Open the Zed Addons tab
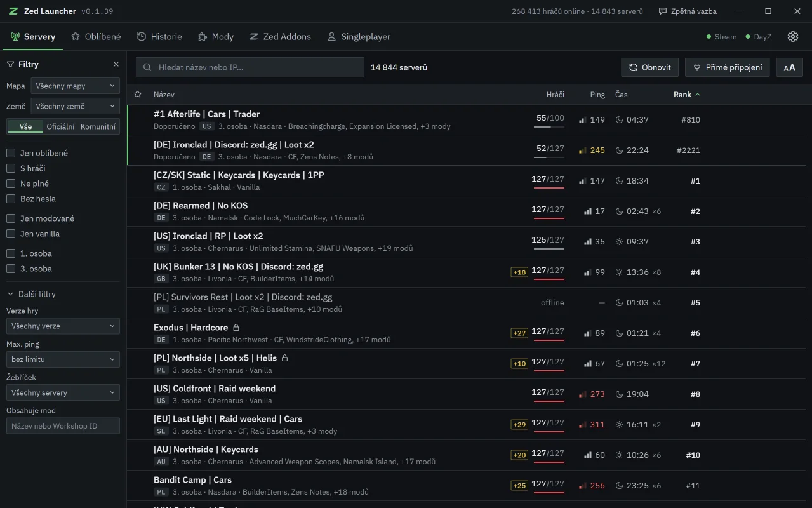This screenshot has width=812, height=508. pos(280,37)
